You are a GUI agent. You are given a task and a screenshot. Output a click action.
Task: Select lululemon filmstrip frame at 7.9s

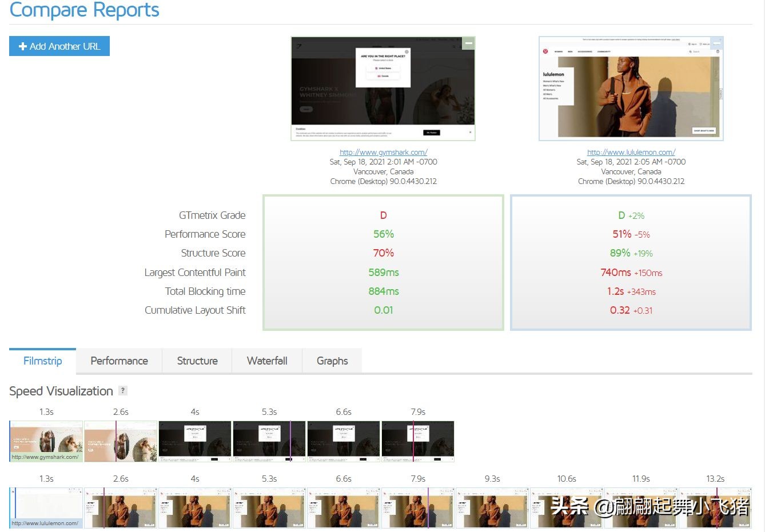[418, 507]
